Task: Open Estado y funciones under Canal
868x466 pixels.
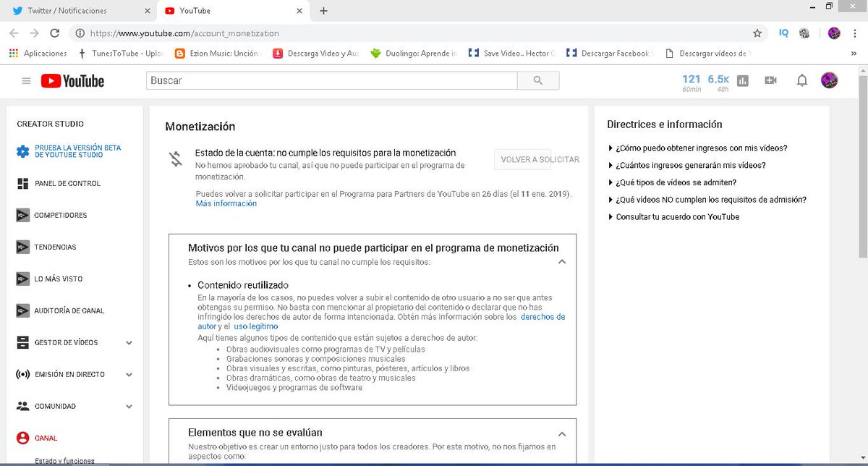Action: 64,461
